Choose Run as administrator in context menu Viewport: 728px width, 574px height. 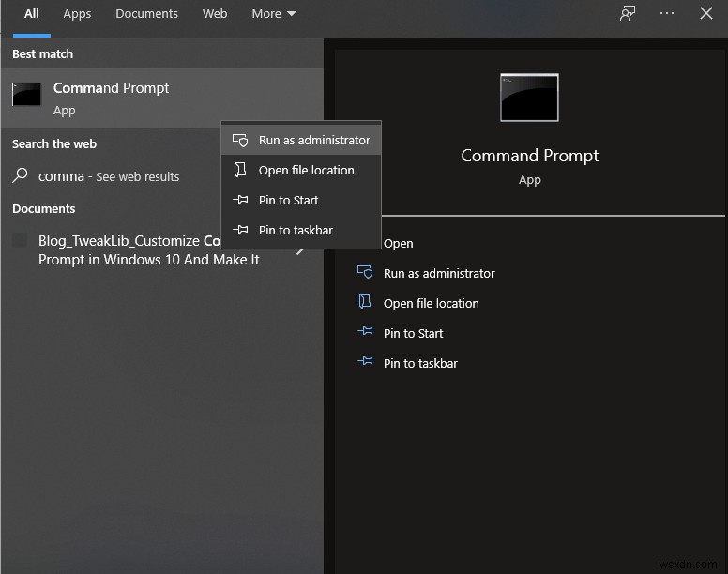coord(301,140)
